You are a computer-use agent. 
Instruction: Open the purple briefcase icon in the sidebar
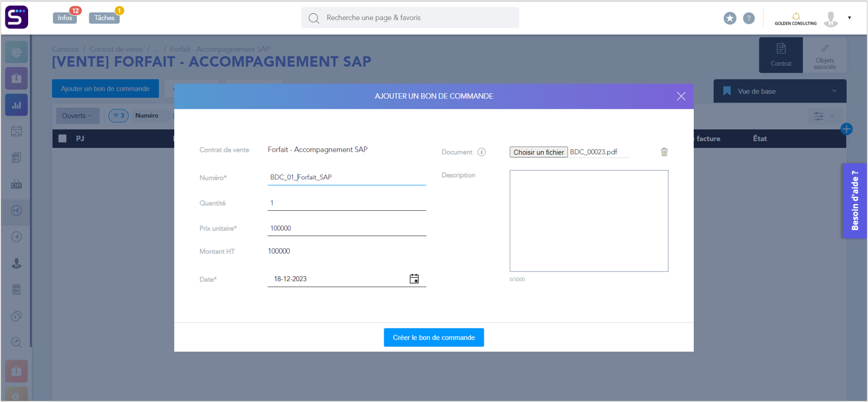(17, 78)
